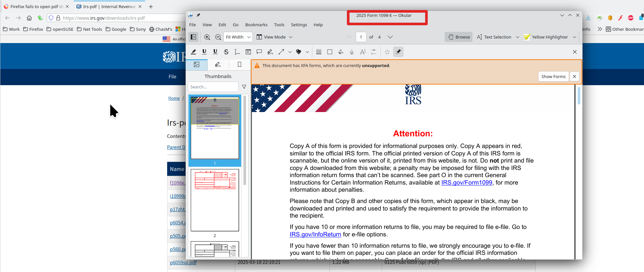
Task: Toggle keep-above pin in Okular title bar
Action: (199, 15)
